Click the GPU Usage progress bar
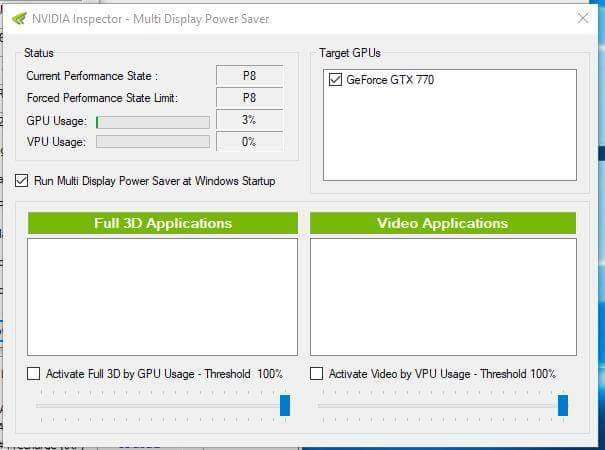The width and height of the screenshot is (605, 450). 153,122
